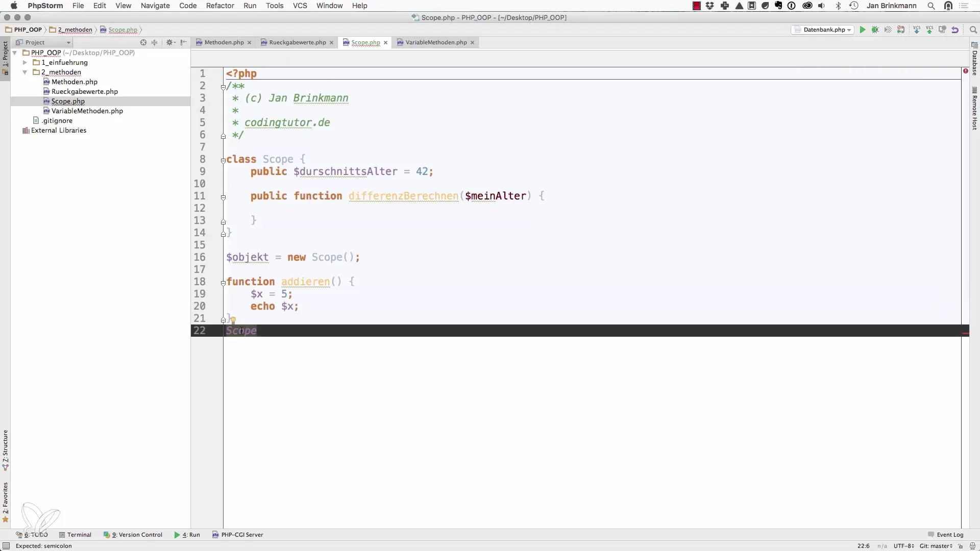Toggle the Structure tool window on left edge
980x551 pixels.
point(5,450)
